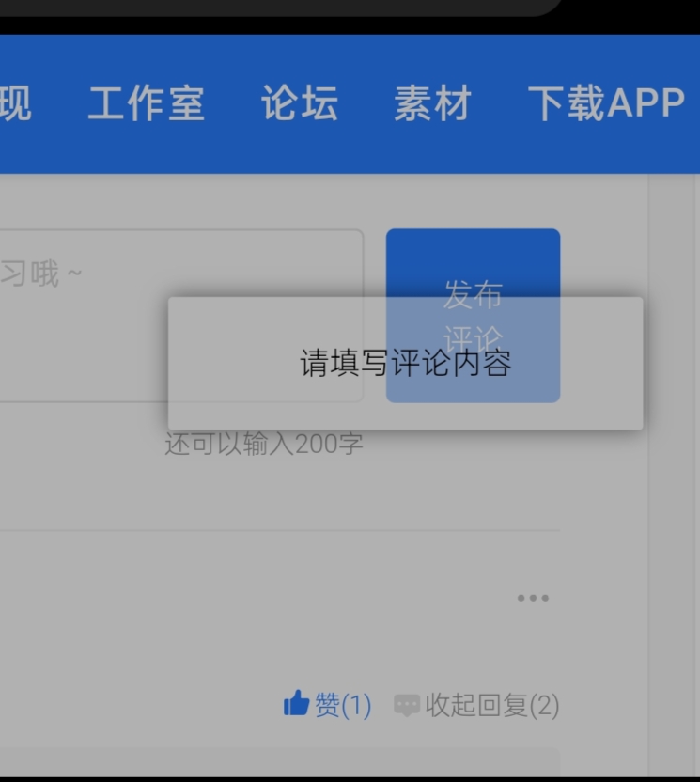The width and height of the screenshot is (700, 782).
Task: Click the 收起回复(2) speech bubble icon
Action: (x=407, y=705)
